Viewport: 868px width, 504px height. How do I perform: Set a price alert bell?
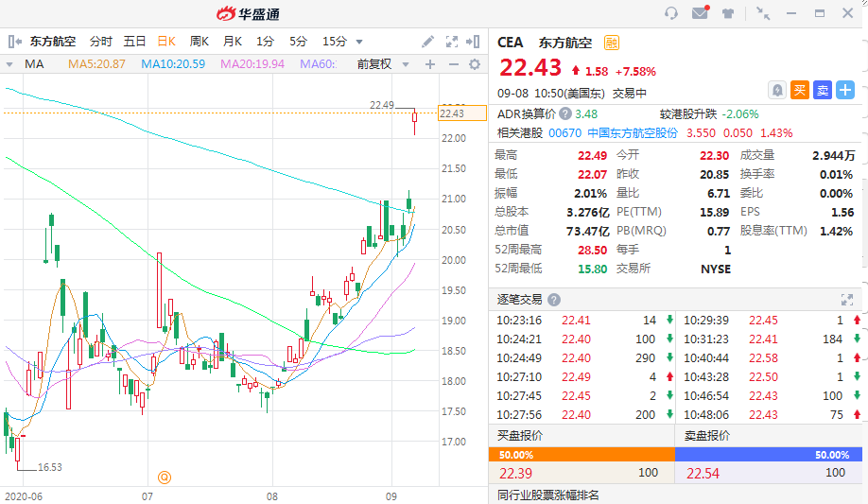[777, 90]
